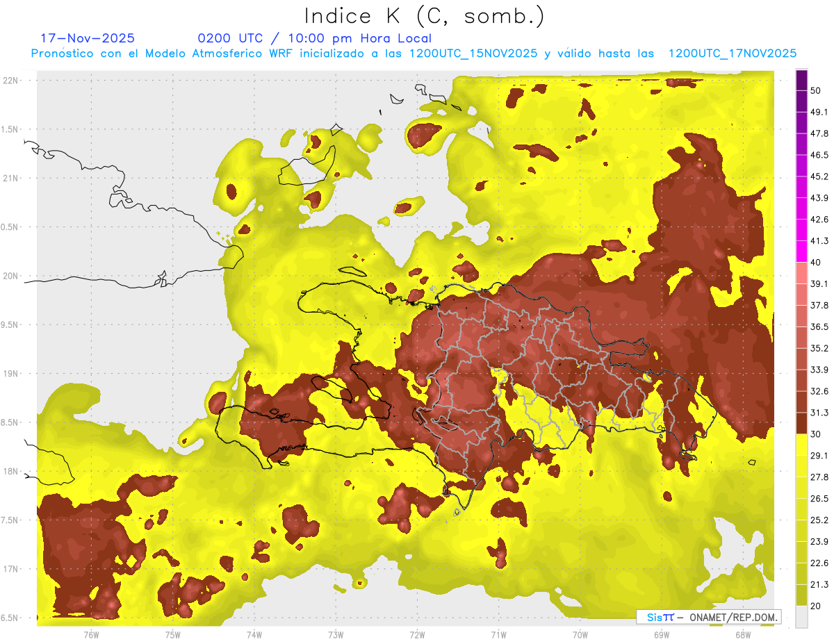Pick the salmon pink swatch between 39.1 and 40
Image resolution: width=834 pixels, height=644 pixels.
tap(801, 273)
